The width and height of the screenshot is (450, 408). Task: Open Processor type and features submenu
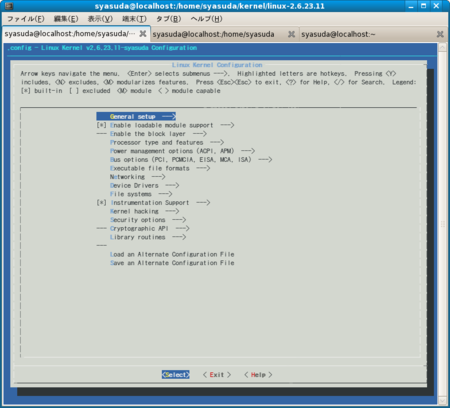coord(167,142)
